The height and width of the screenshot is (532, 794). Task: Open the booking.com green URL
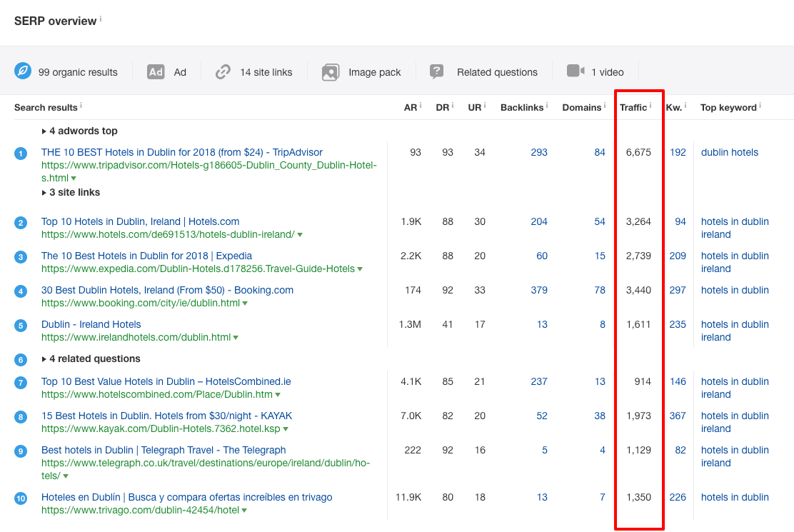pyautogui.click(x=141, y=303)
